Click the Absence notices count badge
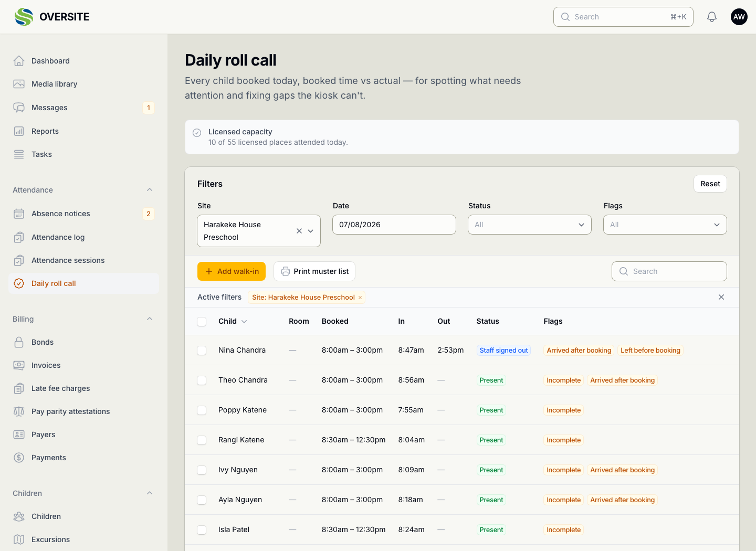 pos(149,214)
